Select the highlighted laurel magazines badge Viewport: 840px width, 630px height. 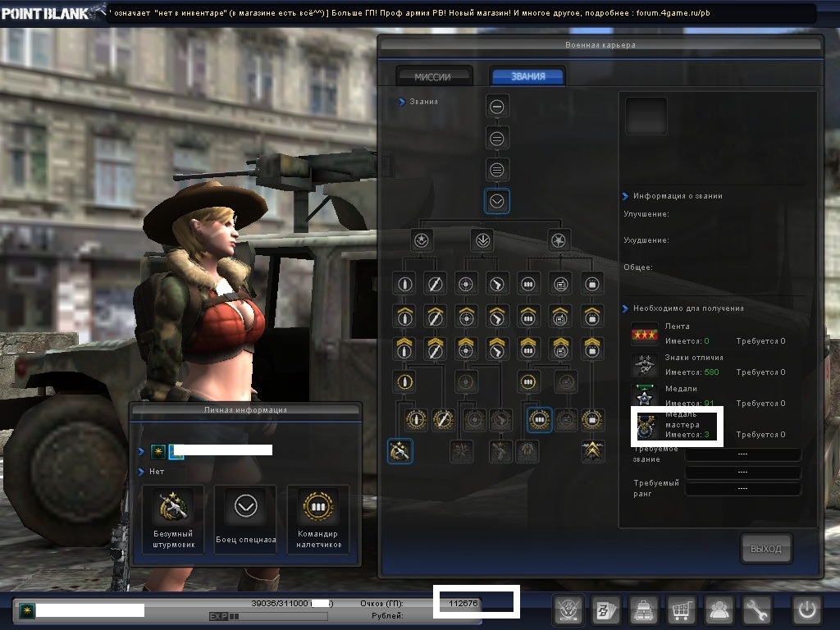tap(539, 420)
